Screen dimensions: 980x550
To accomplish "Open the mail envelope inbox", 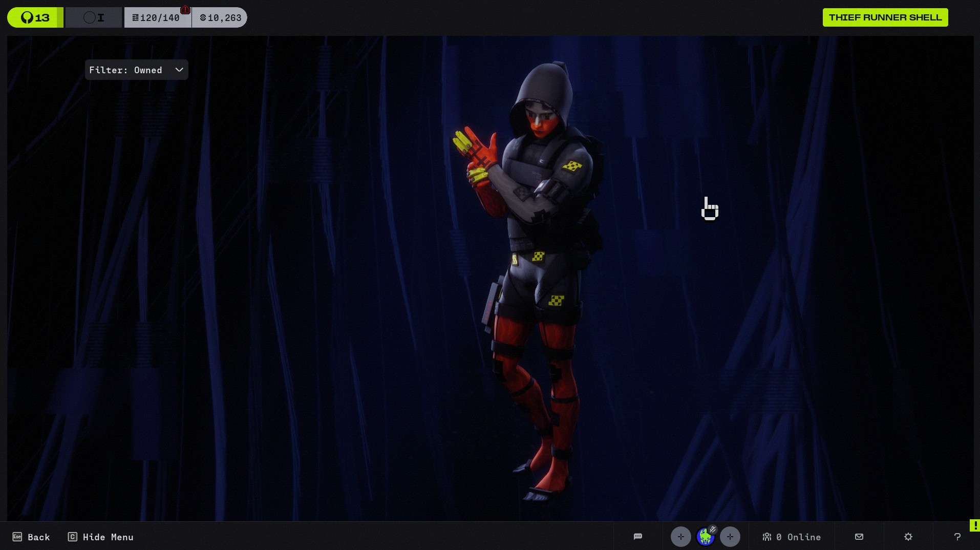I will tap(859, 537).
